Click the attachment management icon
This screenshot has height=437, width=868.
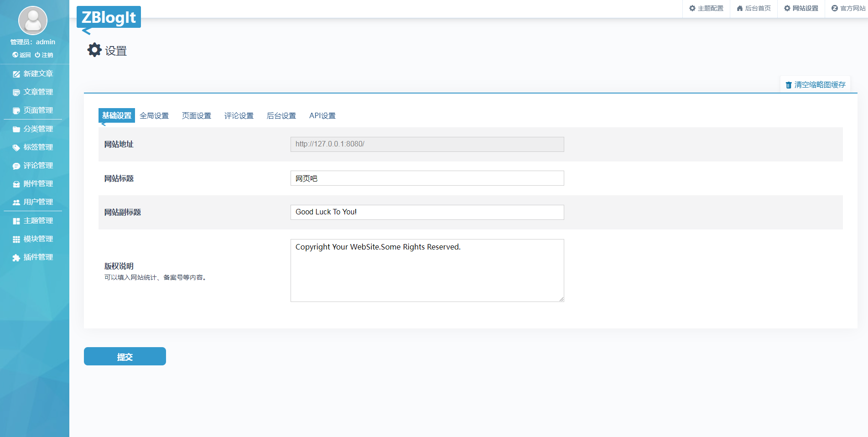click(x=16, y=184)
